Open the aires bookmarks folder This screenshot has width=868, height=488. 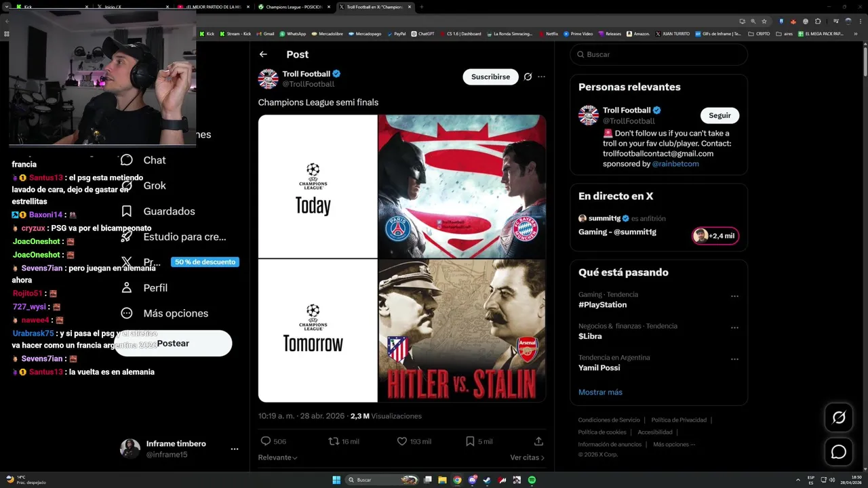pyautogui.click(x=785, y=33)
